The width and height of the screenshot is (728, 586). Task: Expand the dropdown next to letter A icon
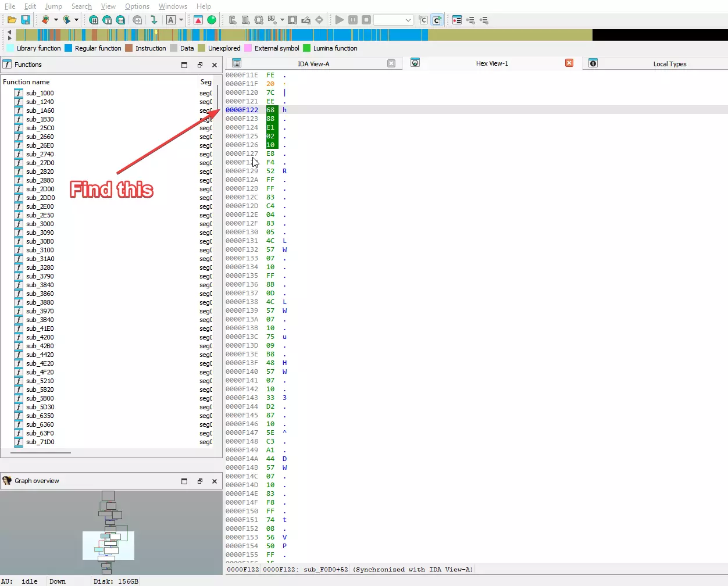coord(181,20)
